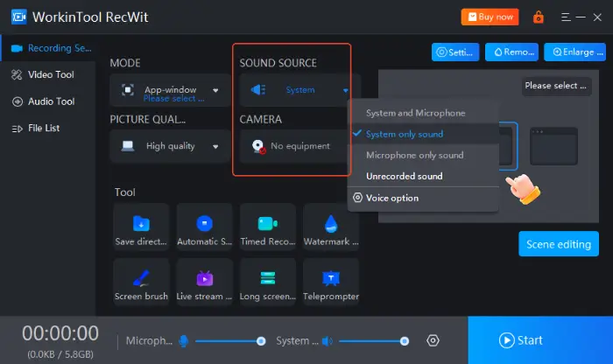
Task: Click the picture quality laptop icon
Action: pos(128,146)
